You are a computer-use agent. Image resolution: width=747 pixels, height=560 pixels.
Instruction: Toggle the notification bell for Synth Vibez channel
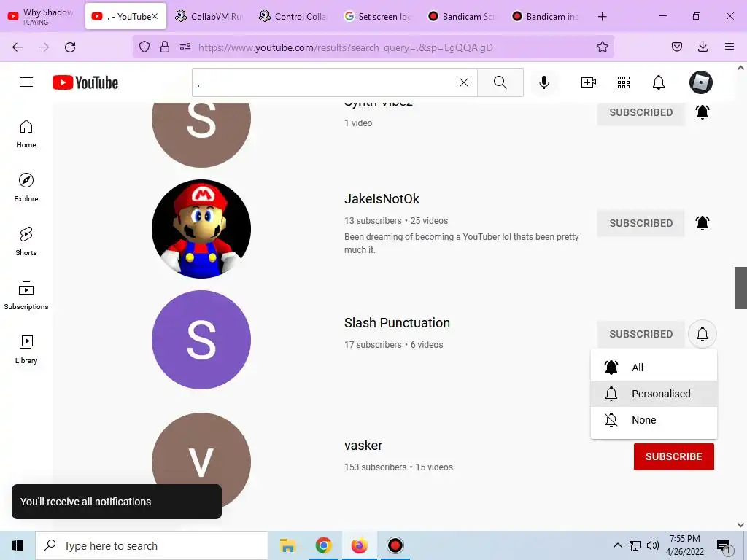click(x=703, y=112)
